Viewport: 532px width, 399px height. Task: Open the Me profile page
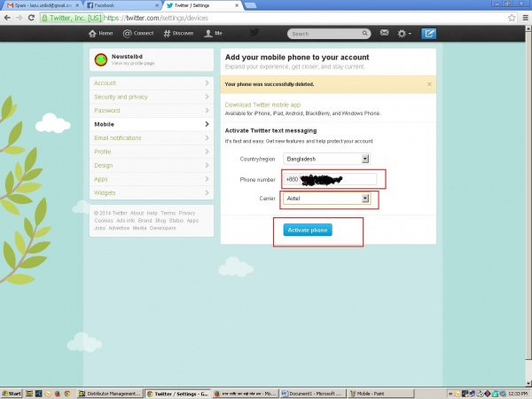click(x=213, y=34)
